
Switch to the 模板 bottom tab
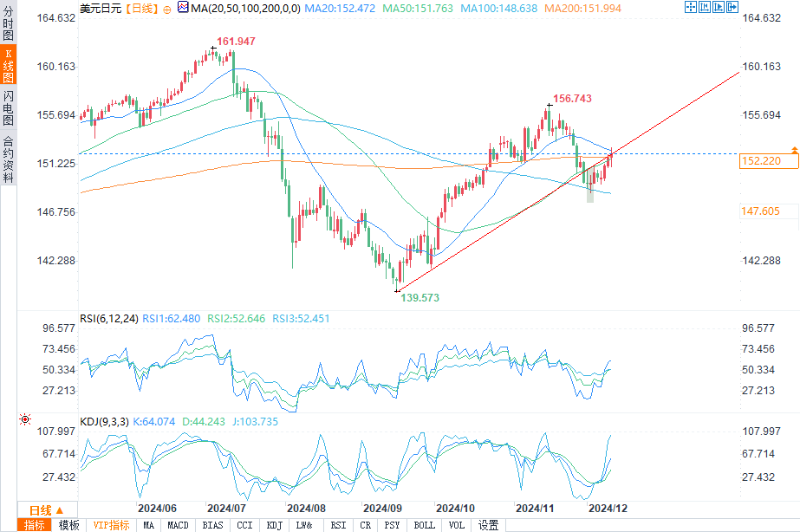68,525
